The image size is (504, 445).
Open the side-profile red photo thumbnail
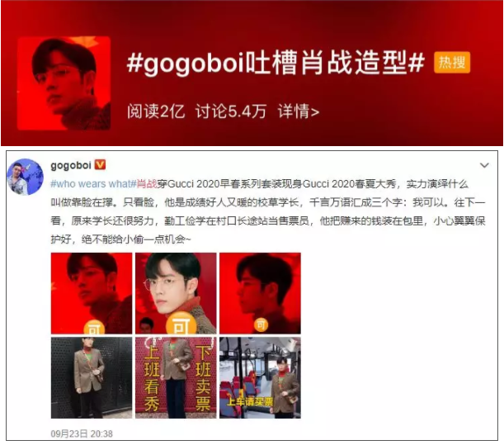(x=260, y=293)
